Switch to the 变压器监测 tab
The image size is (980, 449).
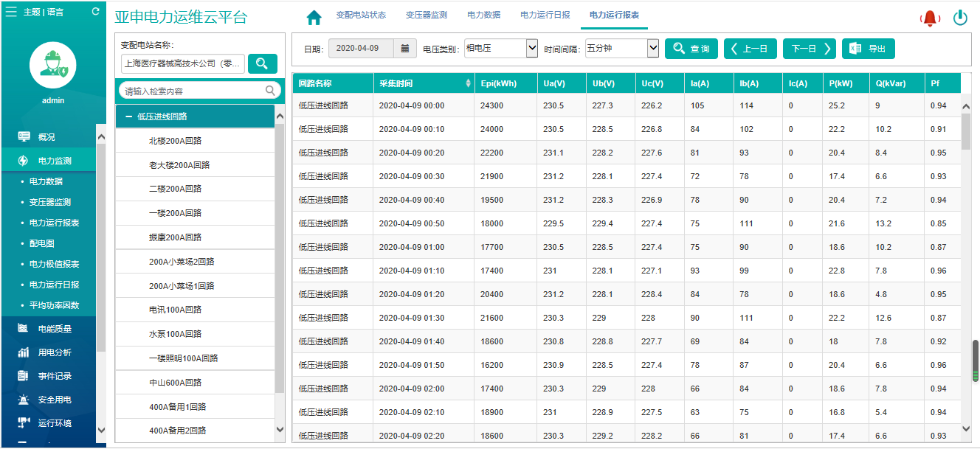tap(426, 15)
